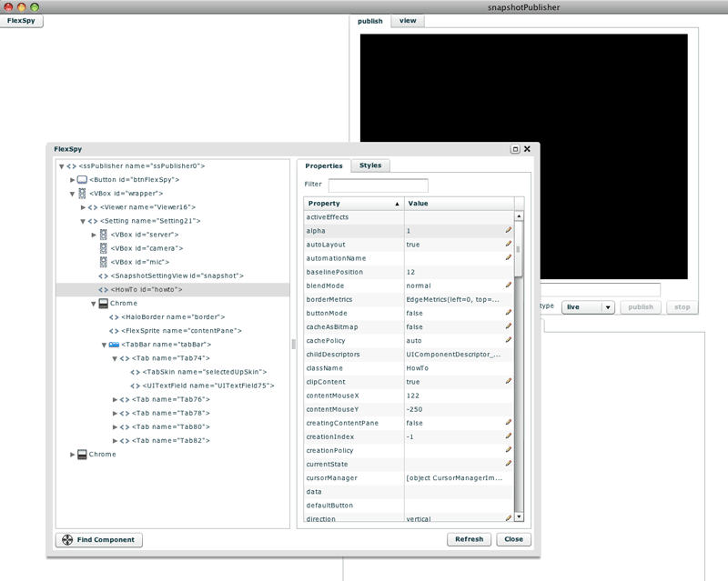Collapse the ssPublisher root node
This screenshot has height=581, width=728.
(61, 166)
